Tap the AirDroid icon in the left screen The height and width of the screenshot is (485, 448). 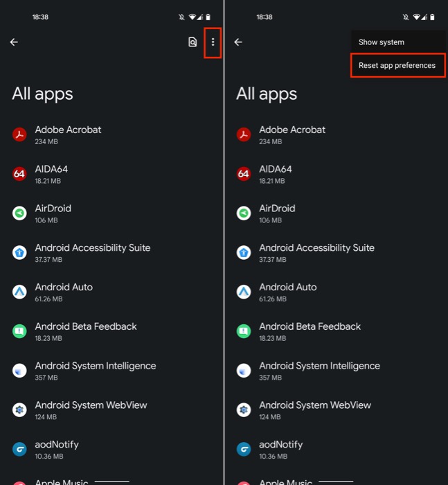[x=19, y=213]
